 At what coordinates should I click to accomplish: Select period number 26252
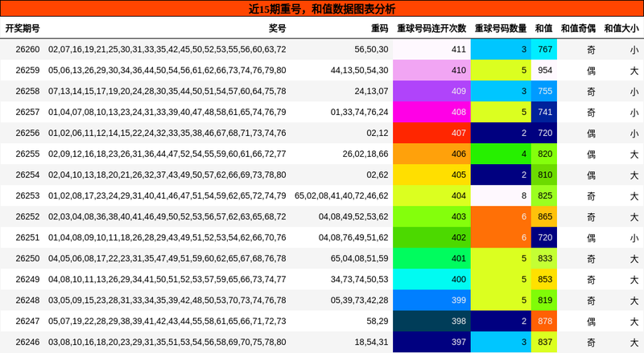click(27, 217)
